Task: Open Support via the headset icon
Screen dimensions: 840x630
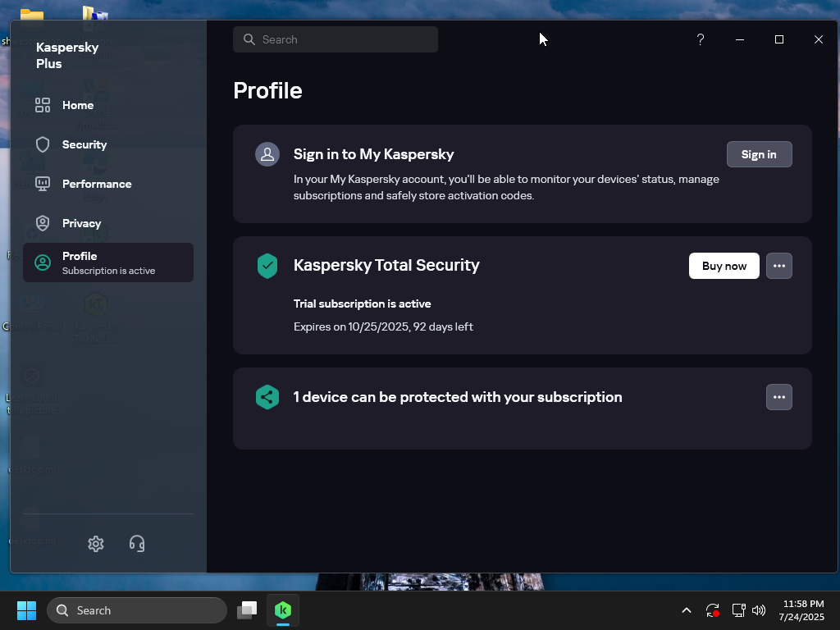Action: coord(137,544)
